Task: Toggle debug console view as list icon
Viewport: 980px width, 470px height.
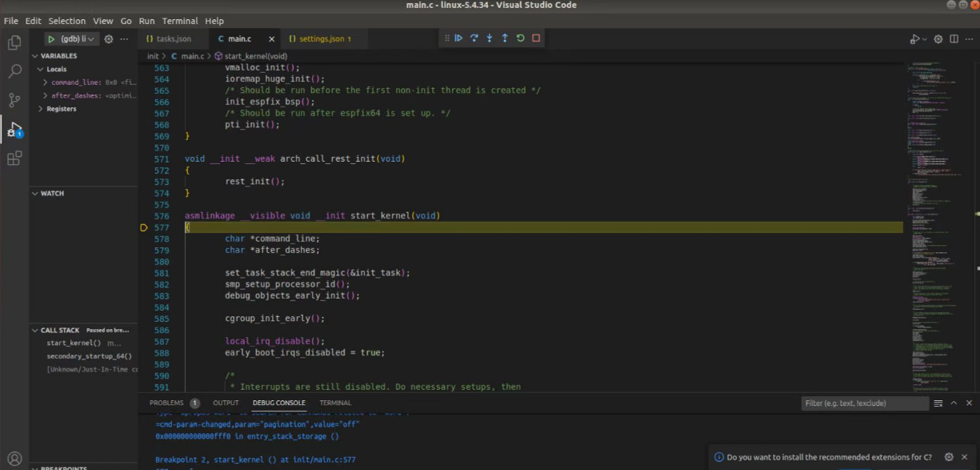Action: (938, 404)
